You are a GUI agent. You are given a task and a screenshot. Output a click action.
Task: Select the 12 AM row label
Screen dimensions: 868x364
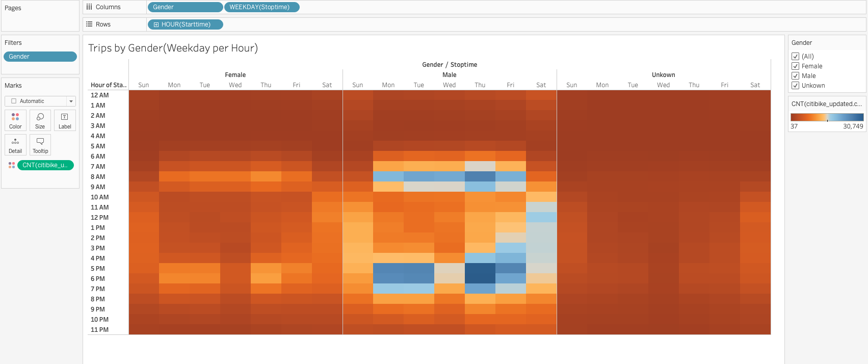(x=100, y=95)
